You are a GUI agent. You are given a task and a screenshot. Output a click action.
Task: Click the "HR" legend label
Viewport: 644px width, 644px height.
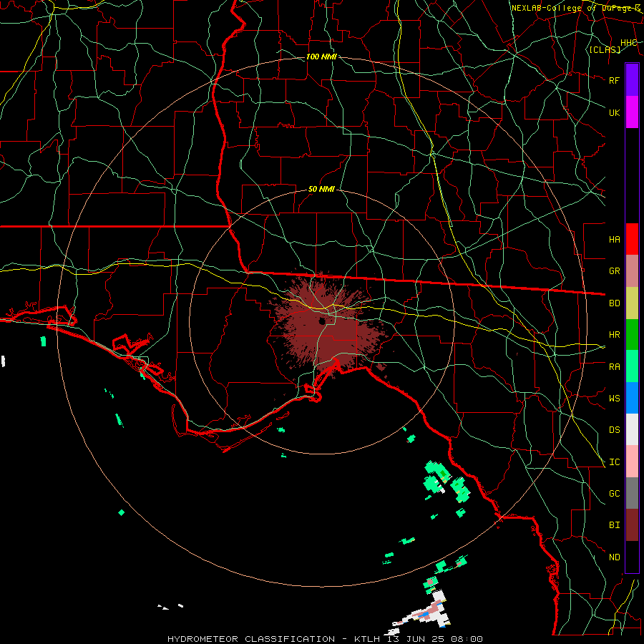(x=615, y=335)
